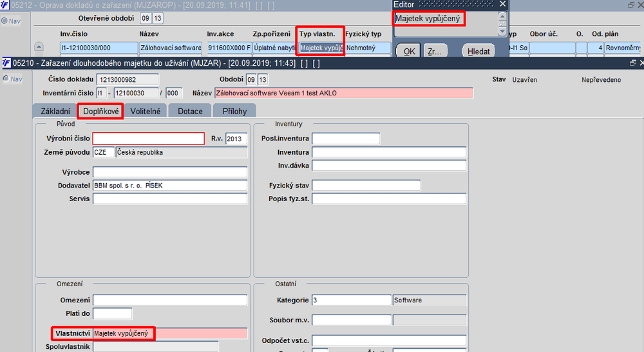Click the Fyzický stav field
Screen dimensions: 644x352
pos(366,186)
